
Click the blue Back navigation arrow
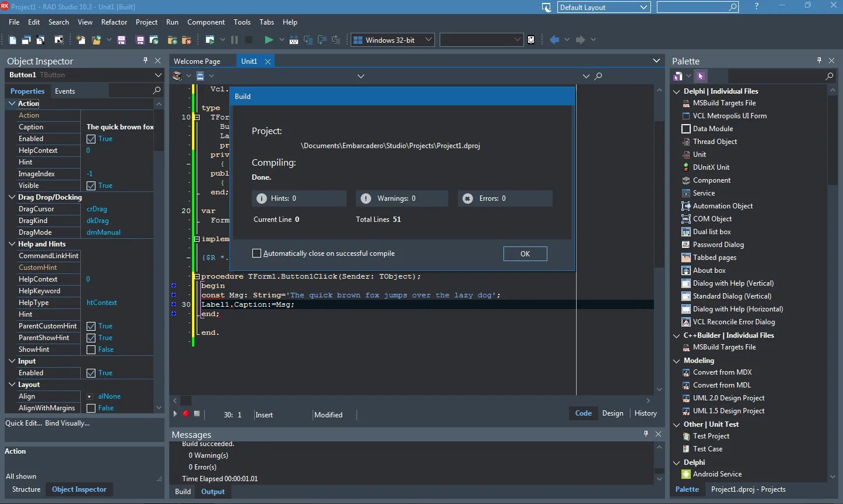coord(554,40)
